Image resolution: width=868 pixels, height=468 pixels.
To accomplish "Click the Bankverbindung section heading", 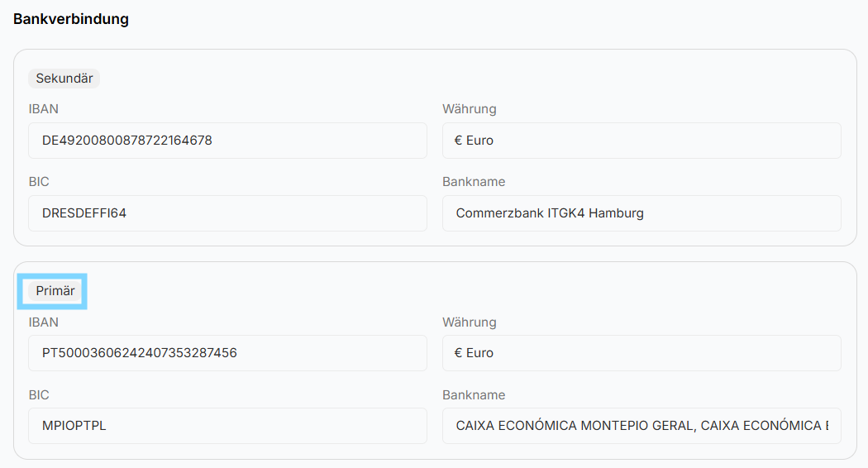I will [71, 18].
